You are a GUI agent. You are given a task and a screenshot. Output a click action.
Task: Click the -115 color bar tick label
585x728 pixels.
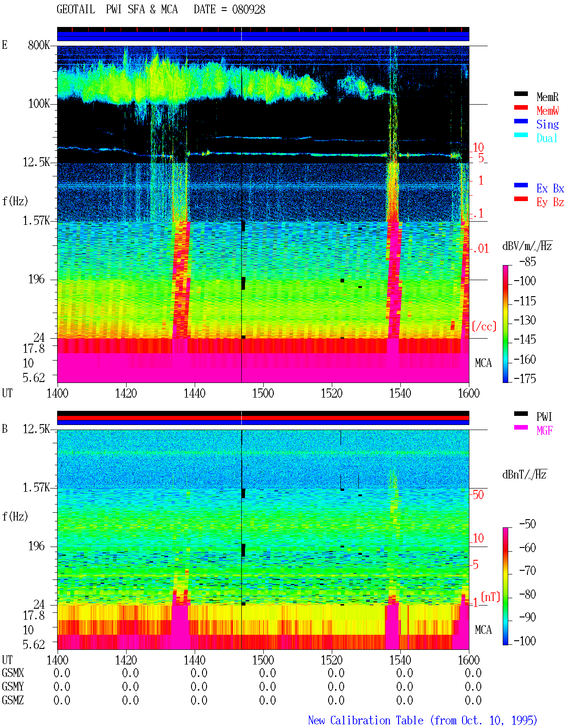point(525,301)
